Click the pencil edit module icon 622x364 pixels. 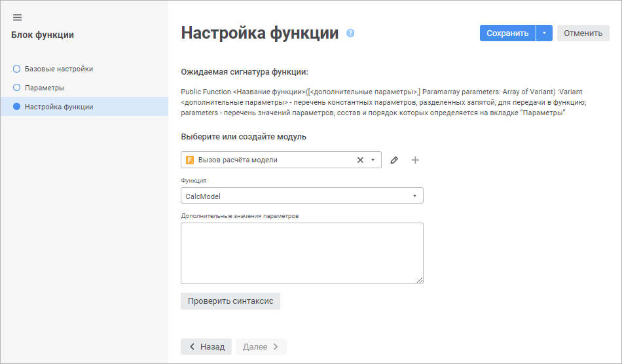[394, 160]
